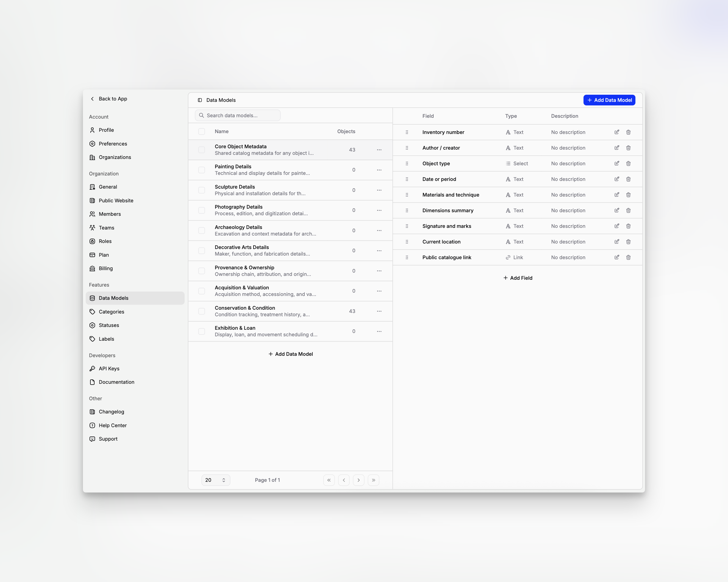This screenshot has width=728, height=582.
Task: Go to Members page
Action: pos(135,214)
